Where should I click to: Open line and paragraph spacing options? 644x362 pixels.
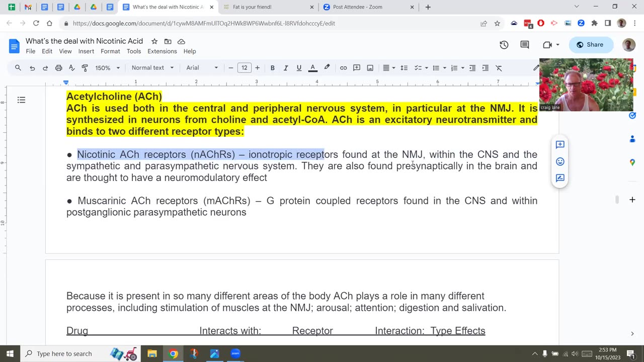coord(404,68)
